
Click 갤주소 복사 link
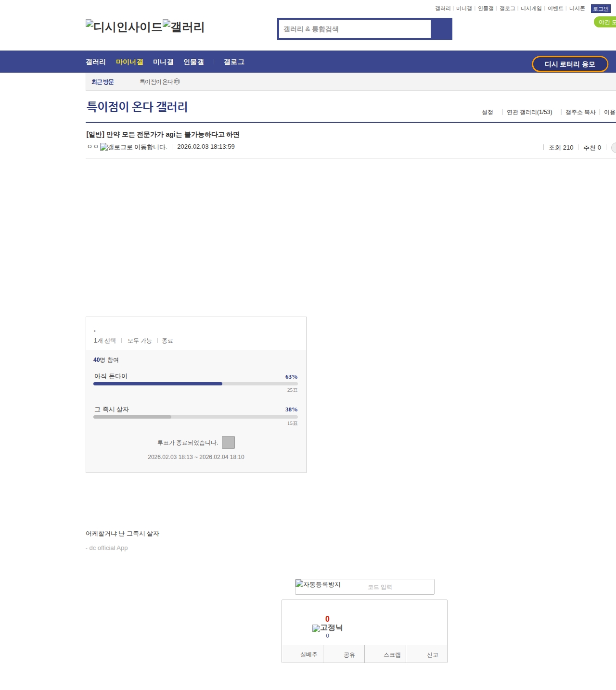pyautogui.click(x=580, y=112)
